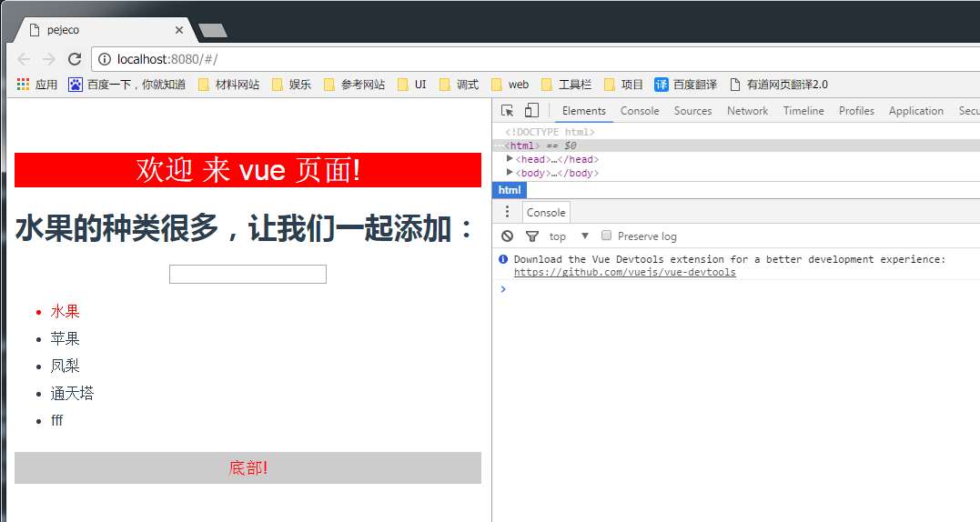The width and height of the screenshot is (980, 522).
Task: Click the Vue Devtools info message icon
Action: (503, 259)
